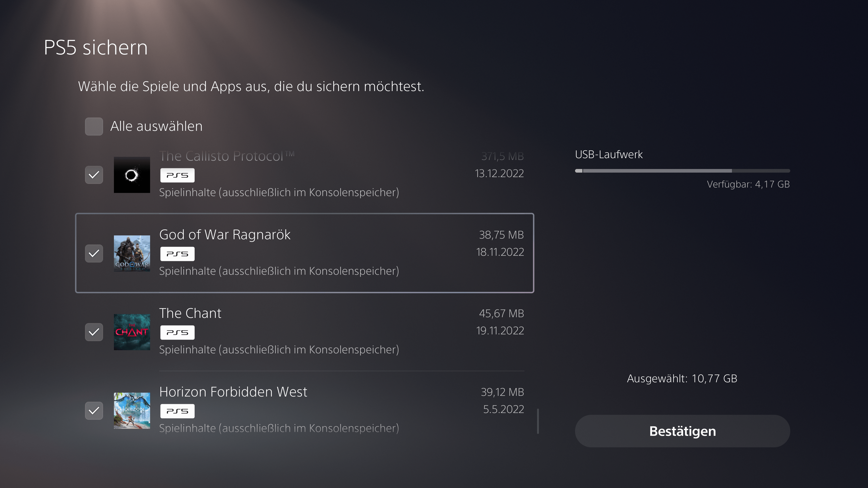
Task: Click the PS5 badge under The Chant
Action: [177, 332]
